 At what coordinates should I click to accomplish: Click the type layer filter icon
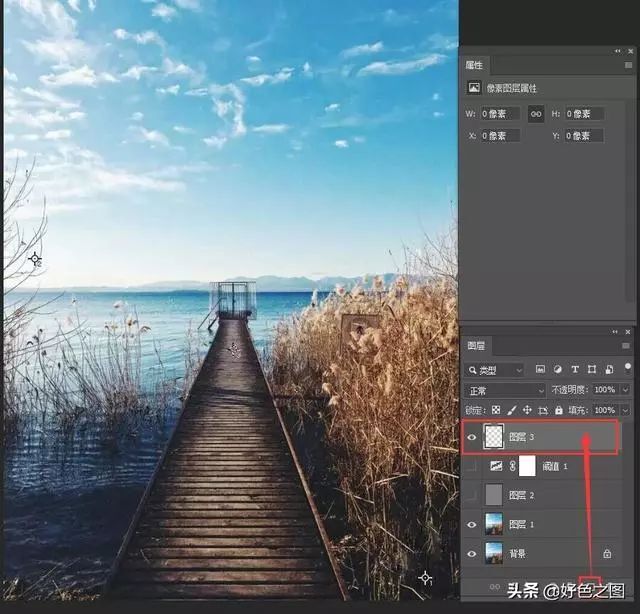point(575,370)
